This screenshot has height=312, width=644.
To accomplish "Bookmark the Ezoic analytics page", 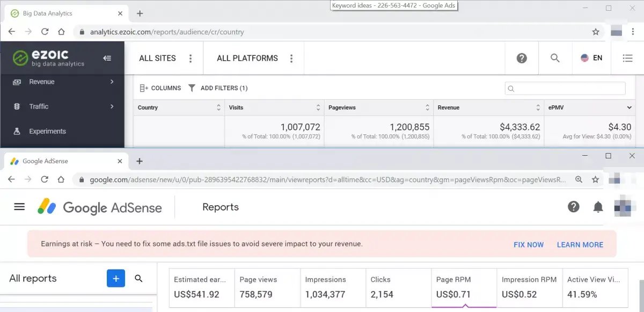I will [596, 32].
